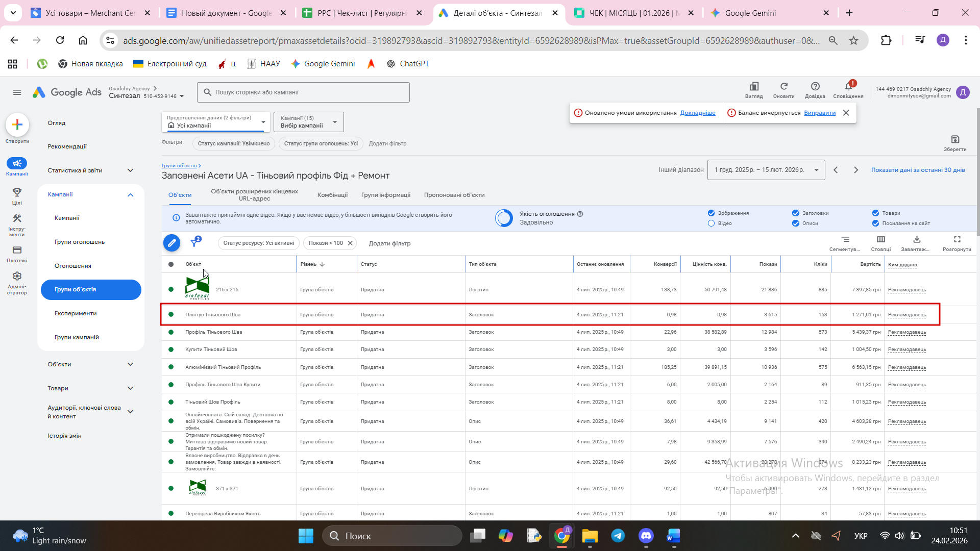
Task: Open the filter funnel icon
Action: (194, 243)
